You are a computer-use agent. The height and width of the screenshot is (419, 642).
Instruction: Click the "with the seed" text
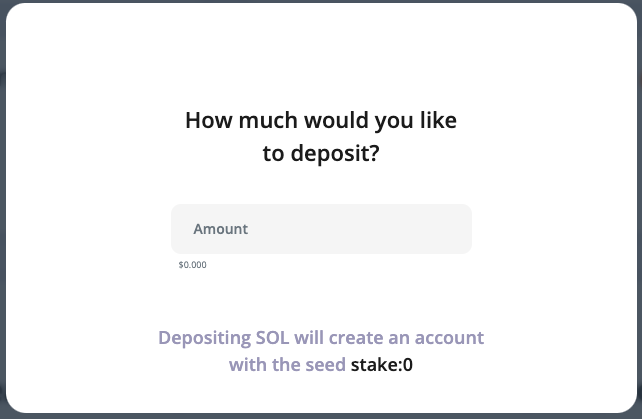(287, 365)
